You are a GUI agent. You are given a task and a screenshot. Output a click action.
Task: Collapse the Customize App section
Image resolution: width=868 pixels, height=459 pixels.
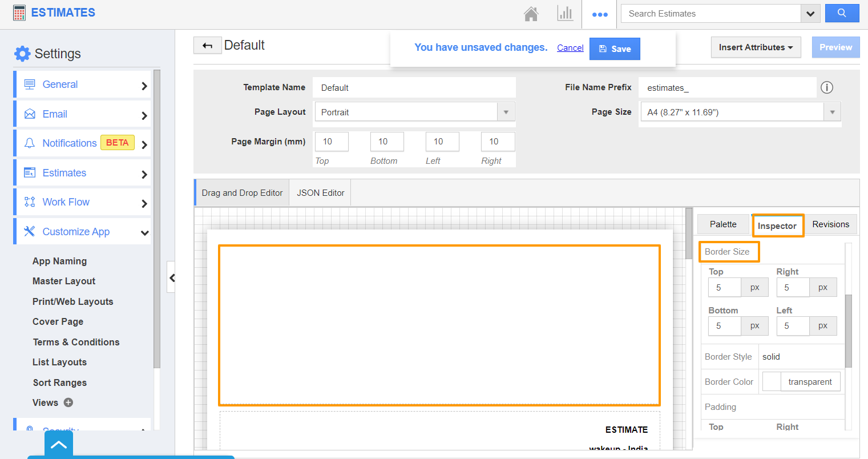pos(144,232)
